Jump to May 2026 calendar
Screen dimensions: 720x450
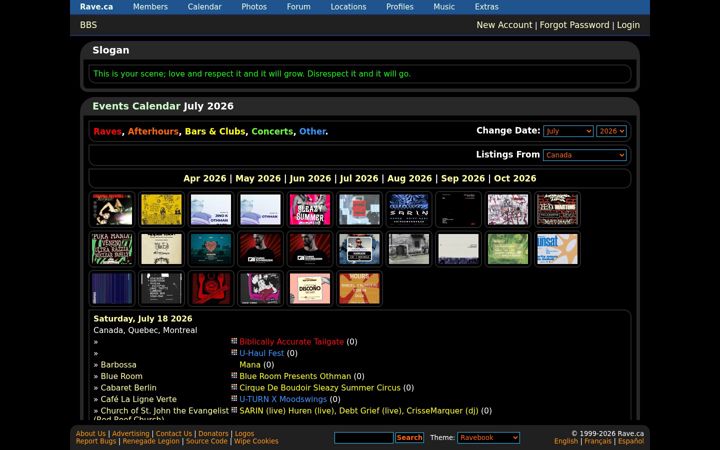click(x=258, y=178)
